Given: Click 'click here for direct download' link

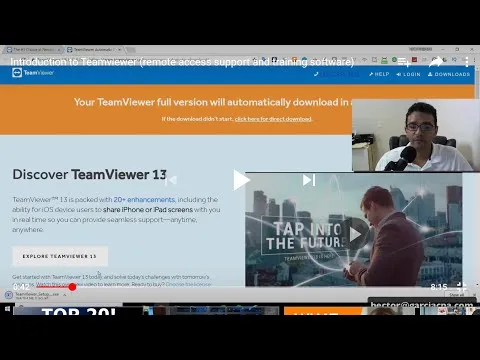Looking at the screenshot, I should (x=273, y=119).
